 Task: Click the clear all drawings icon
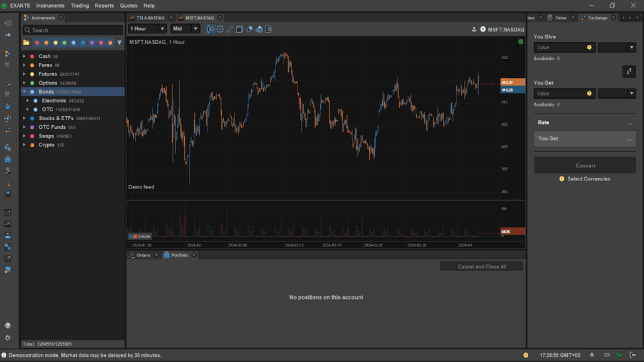point(259,29)
